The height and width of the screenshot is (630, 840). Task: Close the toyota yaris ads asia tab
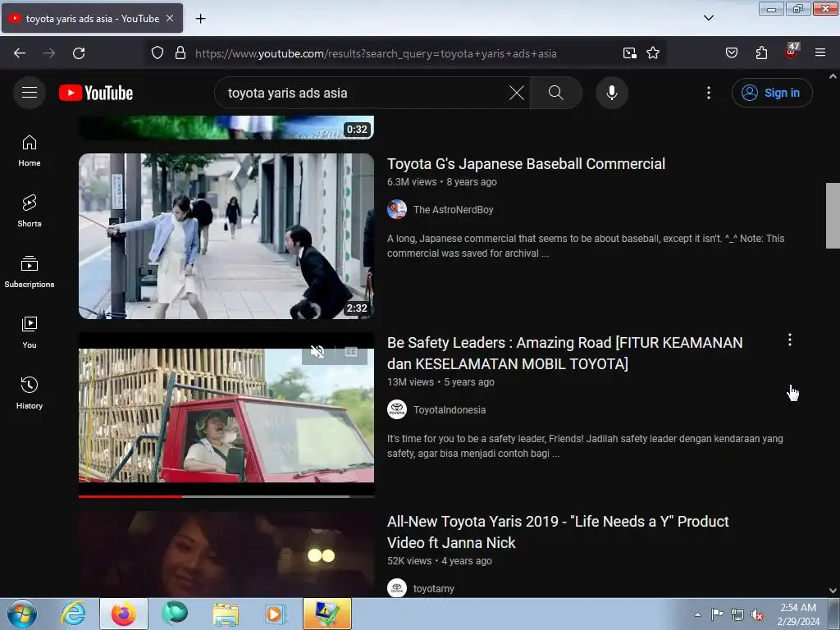pyautogui.click(x=170, y=18)
